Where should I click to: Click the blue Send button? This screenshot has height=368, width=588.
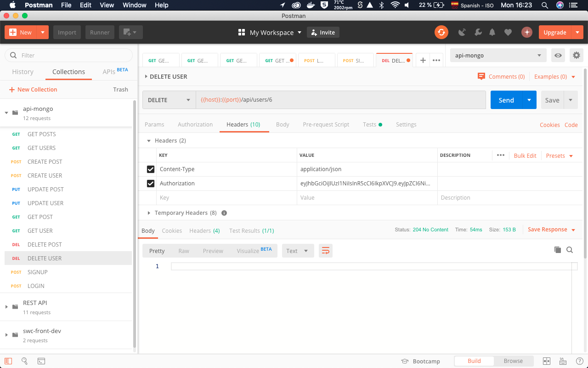(x=506, y=100)
